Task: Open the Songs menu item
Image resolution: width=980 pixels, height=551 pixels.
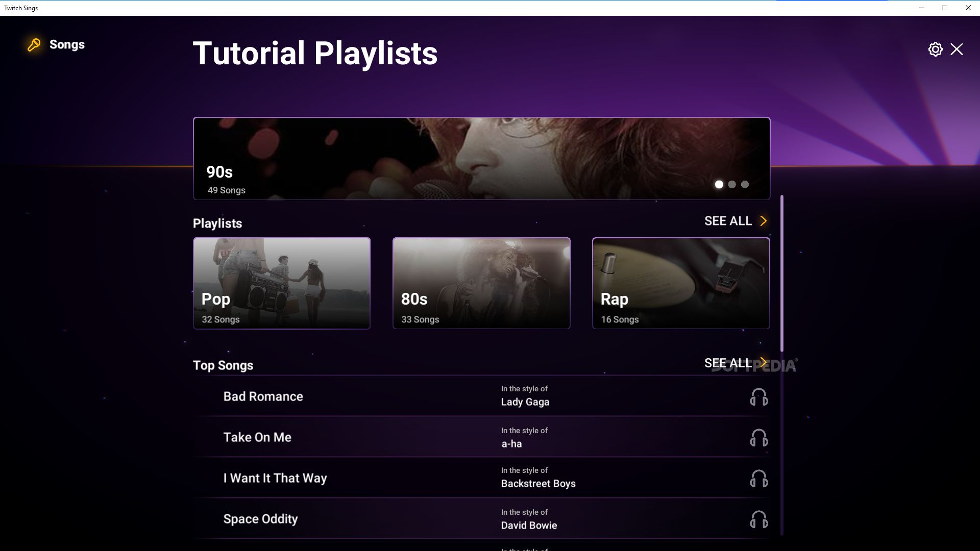Action: 67,45
